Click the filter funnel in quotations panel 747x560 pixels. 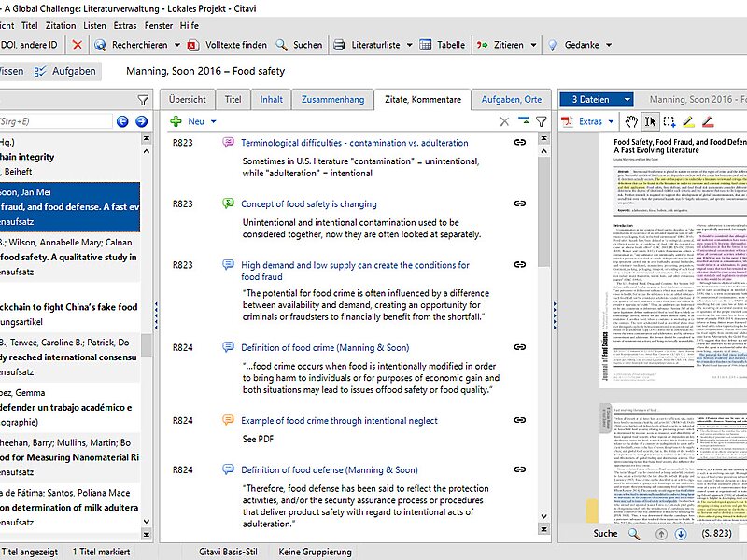click(542, 121)
